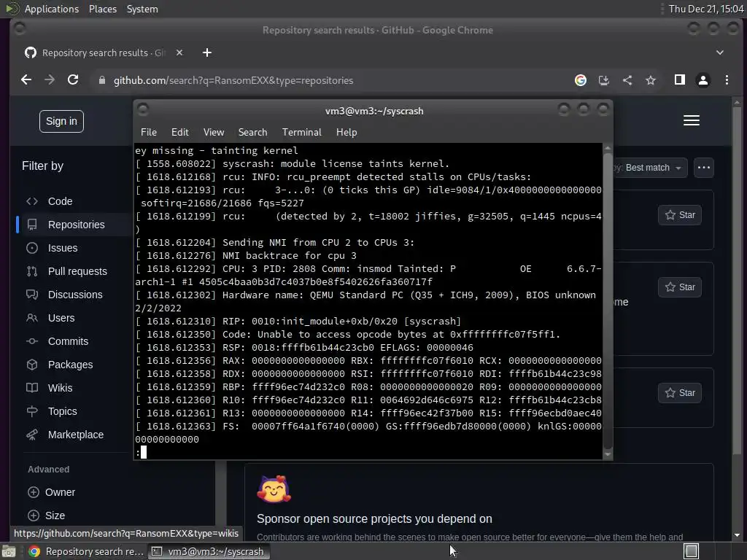747x560 pixels.
Task: Click install app icon in address bar
Action: [x=603, y=80]
